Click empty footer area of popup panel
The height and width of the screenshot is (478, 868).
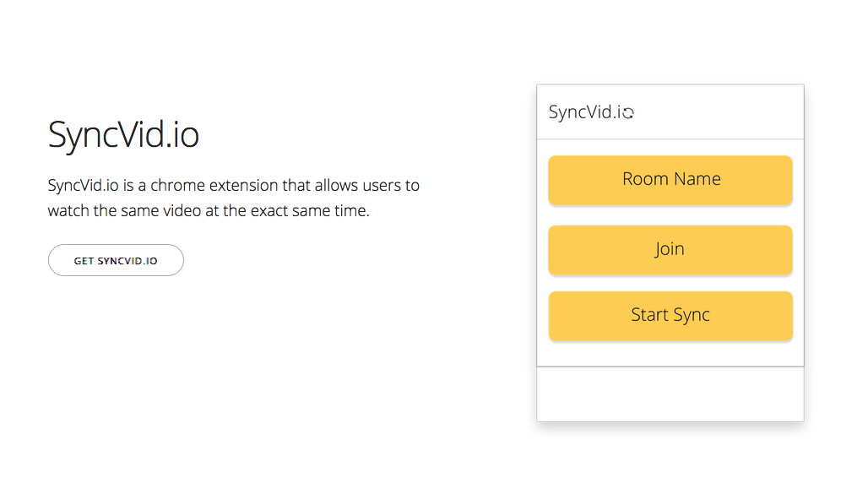click(x=670, y=394)
